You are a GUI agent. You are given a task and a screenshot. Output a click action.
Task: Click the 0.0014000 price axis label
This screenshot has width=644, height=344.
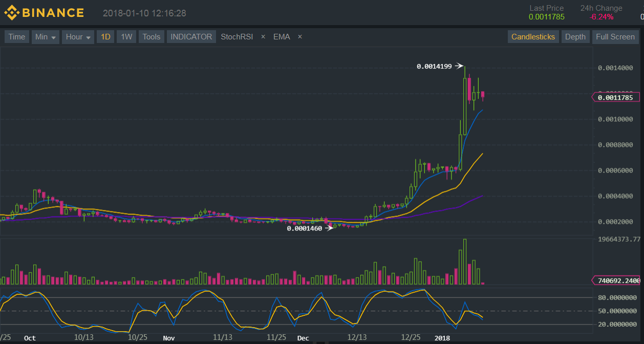[615, 68]
